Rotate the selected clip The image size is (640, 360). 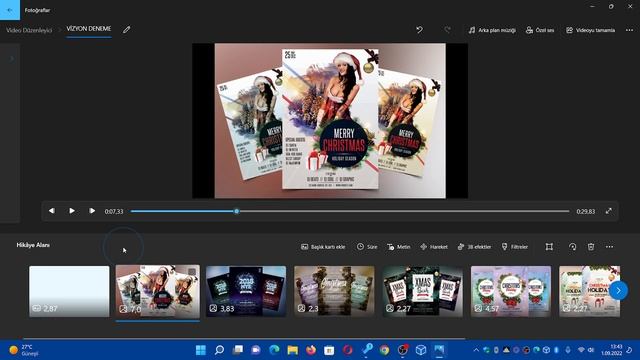(x=572, y=247)
